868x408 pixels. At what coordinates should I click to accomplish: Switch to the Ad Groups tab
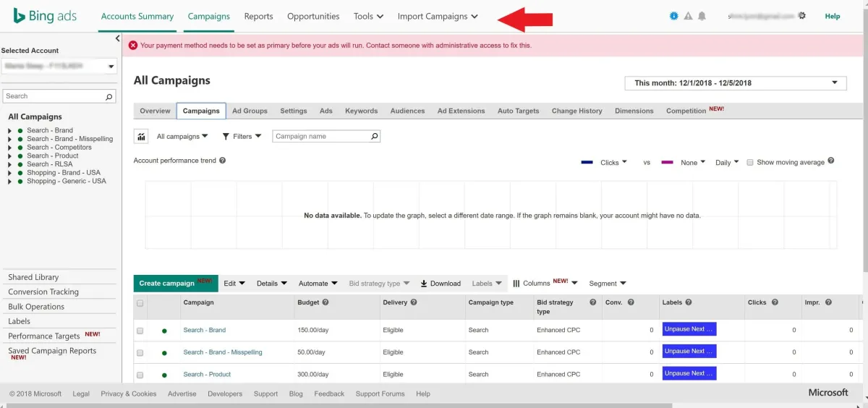click(250, 111)
